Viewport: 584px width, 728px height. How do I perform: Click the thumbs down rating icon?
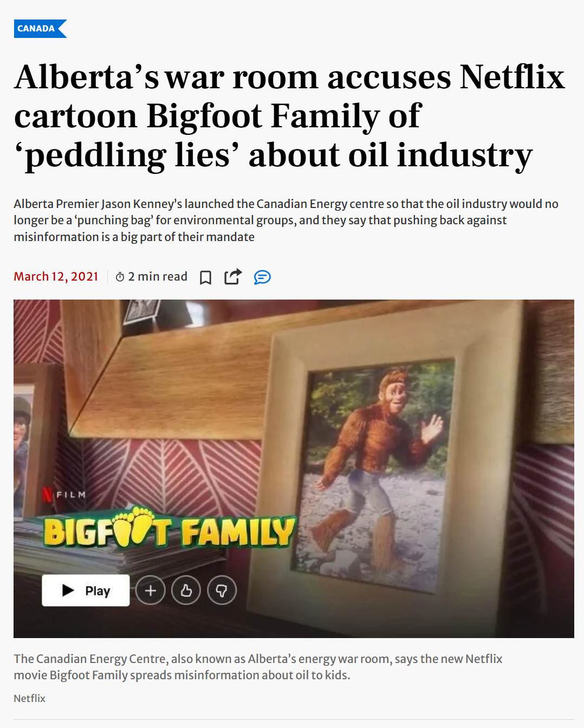click(222, 590)
